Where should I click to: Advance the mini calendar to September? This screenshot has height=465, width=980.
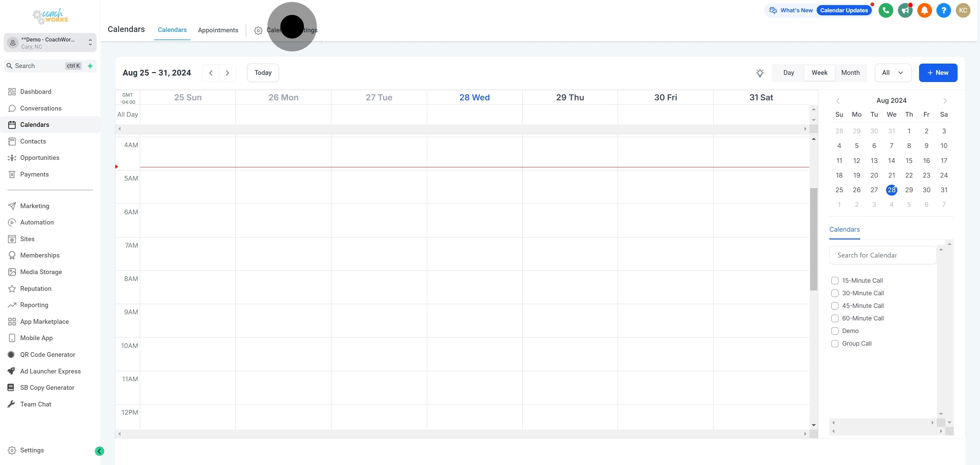coord(945,100)
